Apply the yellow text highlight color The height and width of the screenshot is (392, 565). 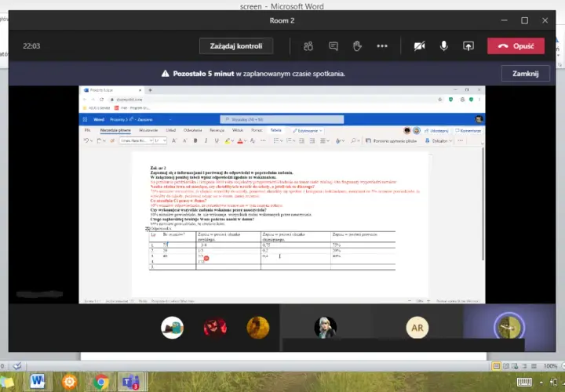[228, 141]
